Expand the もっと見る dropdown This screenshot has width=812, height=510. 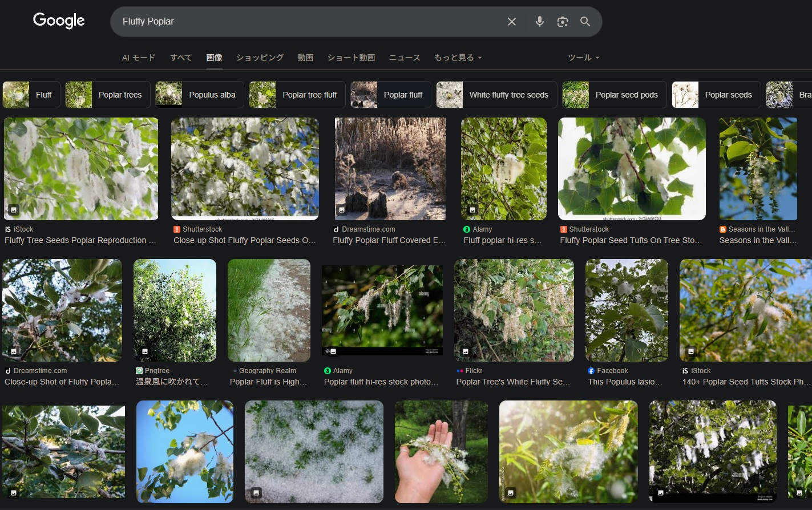coord(458,58)
